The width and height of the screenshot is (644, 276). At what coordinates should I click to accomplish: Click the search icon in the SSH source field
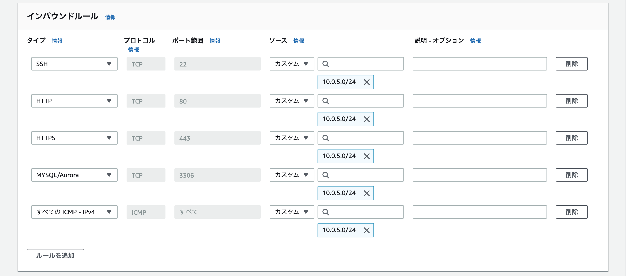pyautogui.click(x=326, y=64)
